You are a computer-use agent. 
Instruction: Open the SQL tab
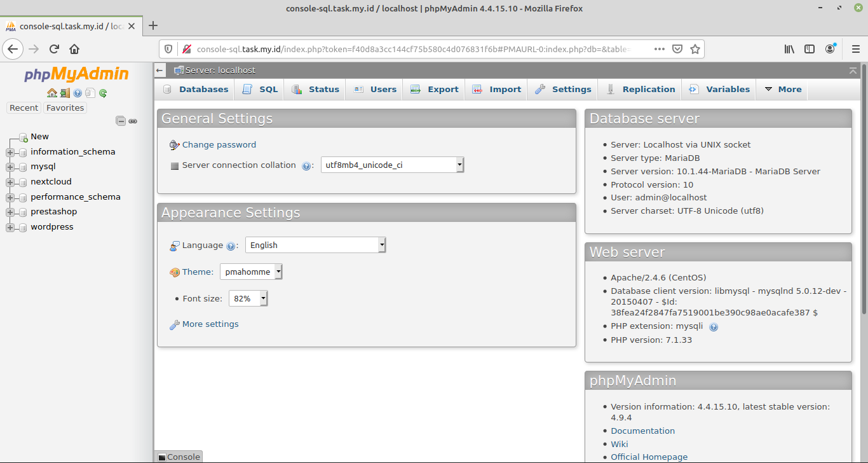[260, 90]
